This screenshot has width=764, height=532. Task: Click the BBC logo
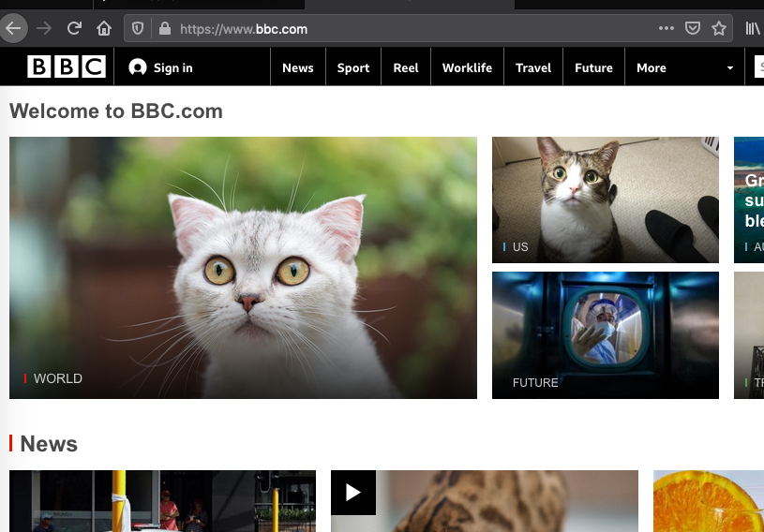[67, 66]
